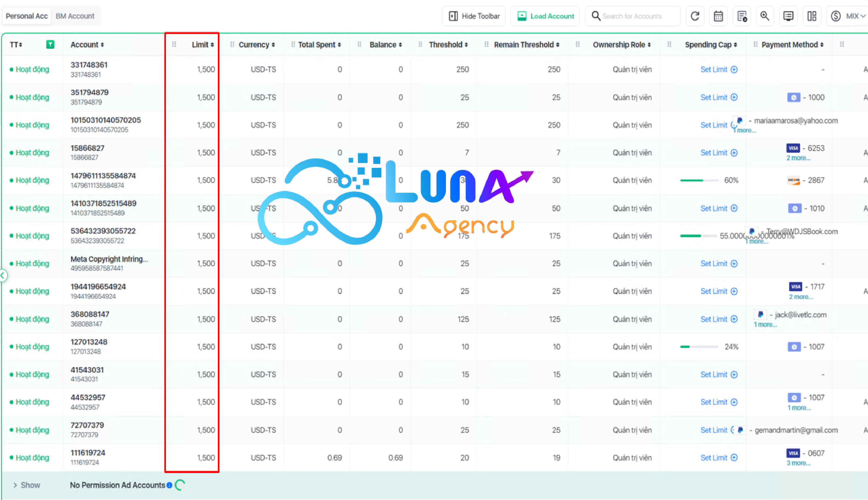
Task: Expand "2 more..." payment methods for 15866827
Action: pos(798,158)
